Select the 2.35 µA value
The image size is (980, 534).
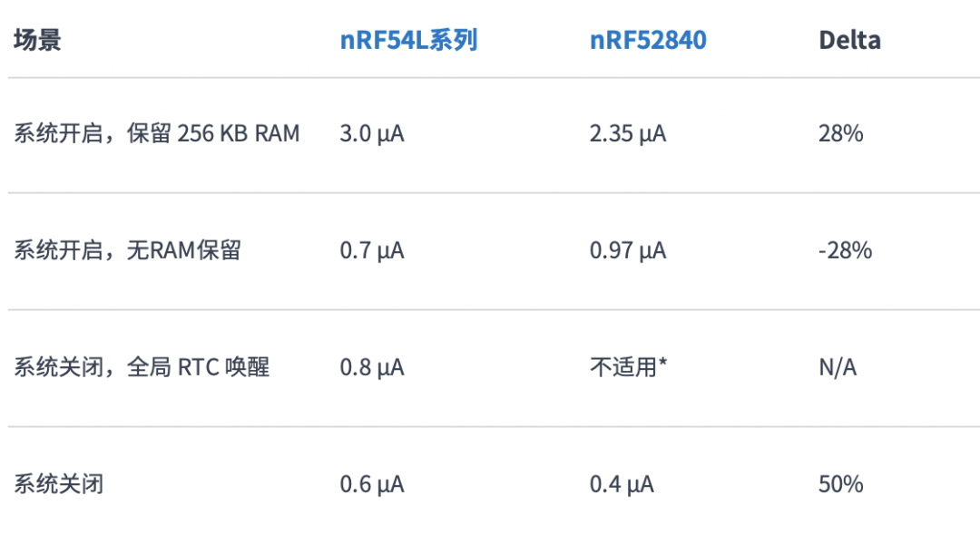click(x=628, y=134)
